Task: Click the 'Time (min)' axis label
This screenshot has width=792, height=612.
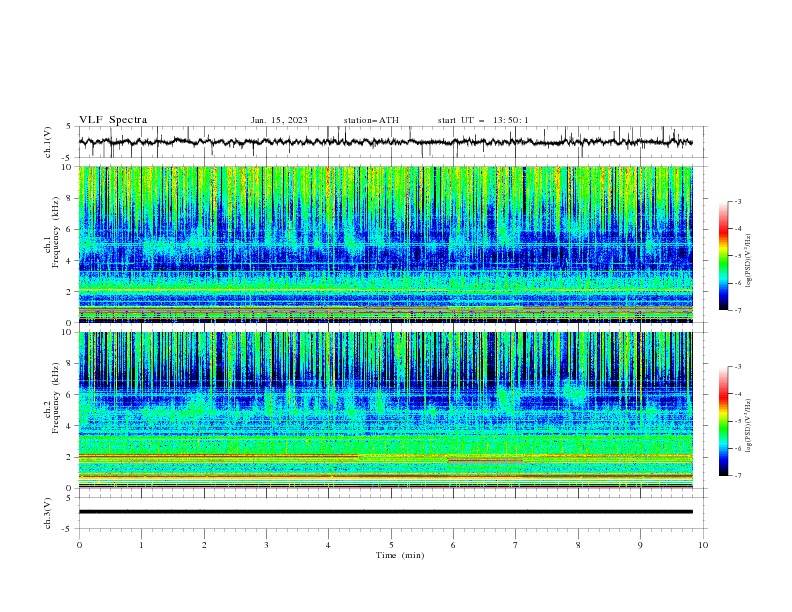Action: click(400, 555)
